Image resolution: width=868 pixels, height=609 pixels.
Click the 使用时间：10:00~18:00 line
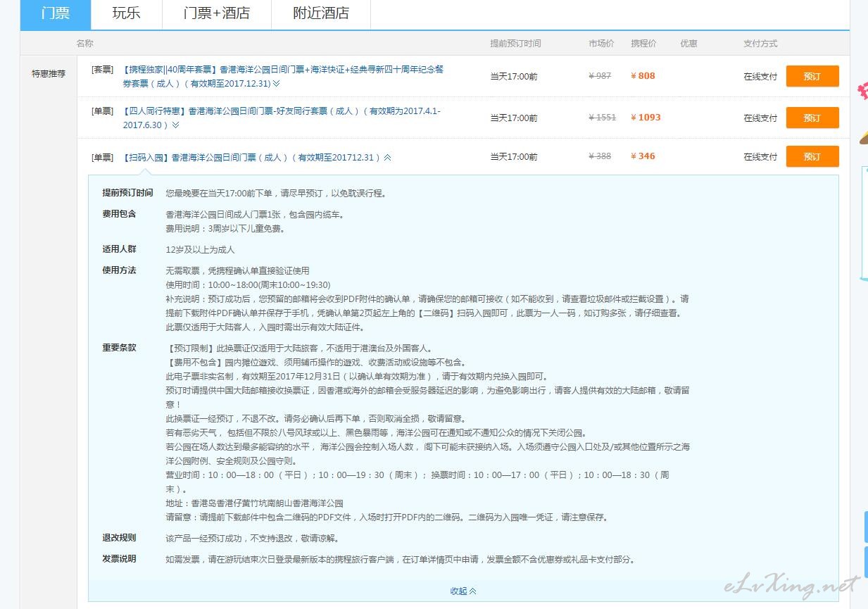pyautogui.click(x=248, y=284)
